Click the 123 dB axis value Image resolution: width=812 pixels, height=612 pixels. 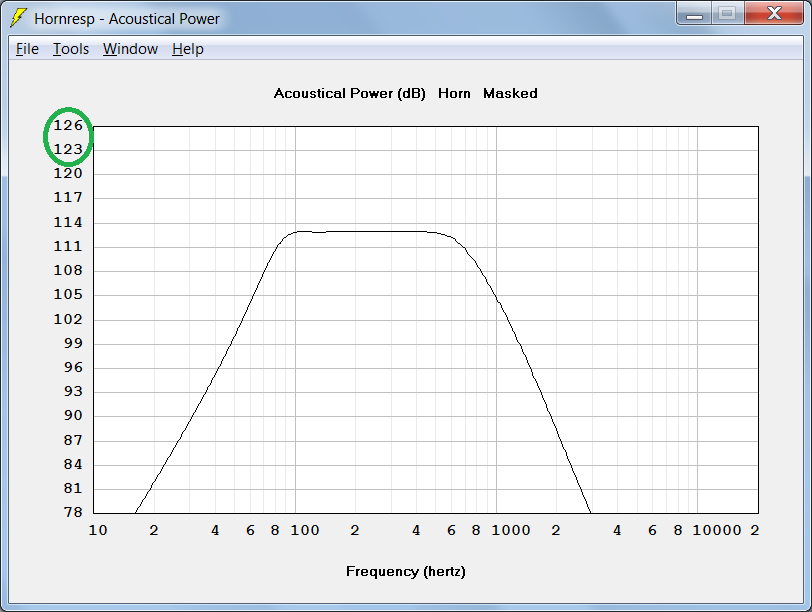tap(68, 150)
